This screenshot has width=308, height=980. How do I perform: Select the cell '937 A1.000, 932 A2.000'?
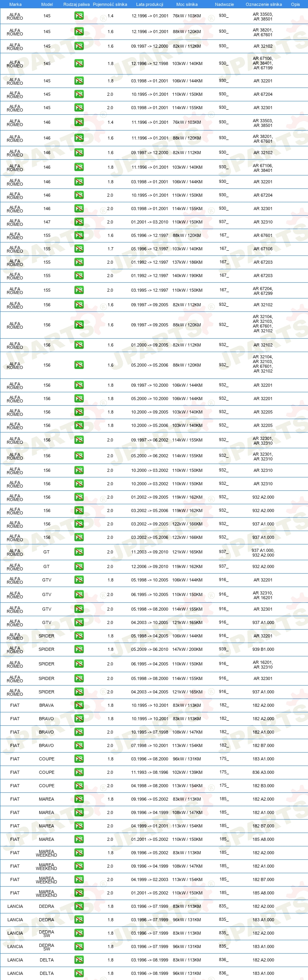263,553
